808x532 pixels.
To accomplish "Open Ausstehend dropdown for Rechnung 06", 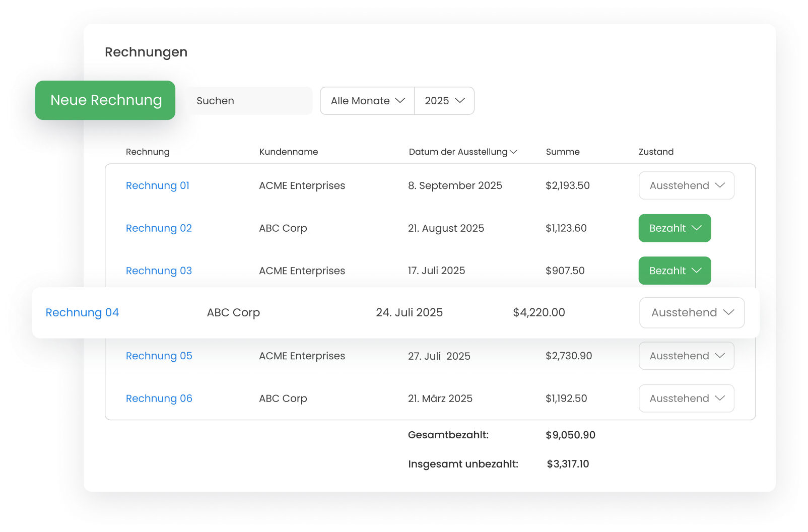I will point(686,398).
